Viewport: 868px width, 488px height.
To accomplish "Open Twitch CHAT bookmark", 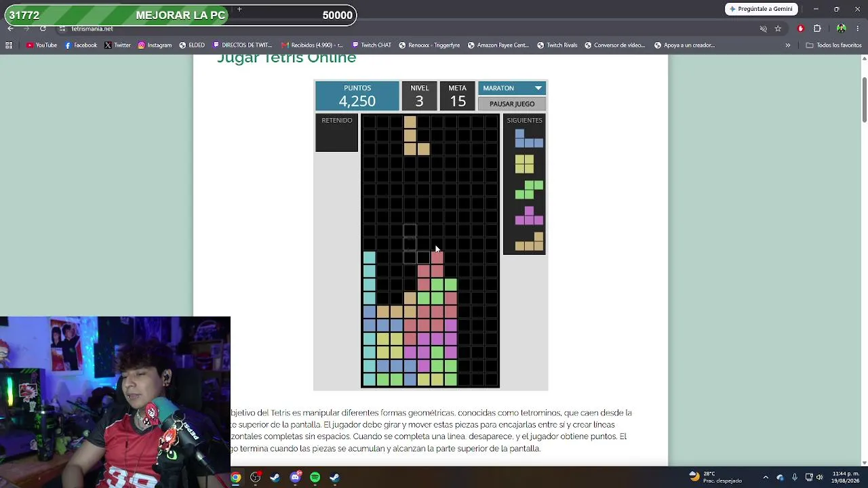I will (x=372, y=45).
